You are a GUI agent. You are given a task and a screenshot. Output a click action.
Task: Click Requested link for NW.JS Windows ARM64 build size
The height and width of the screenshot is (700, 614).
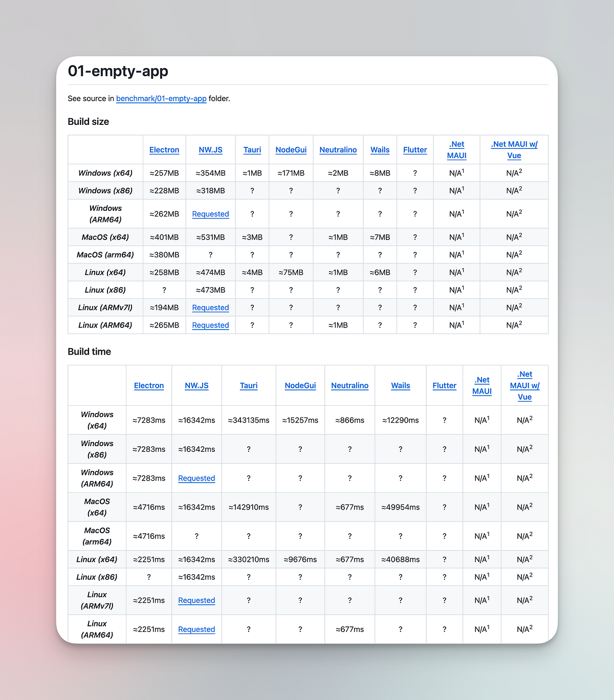210,214
